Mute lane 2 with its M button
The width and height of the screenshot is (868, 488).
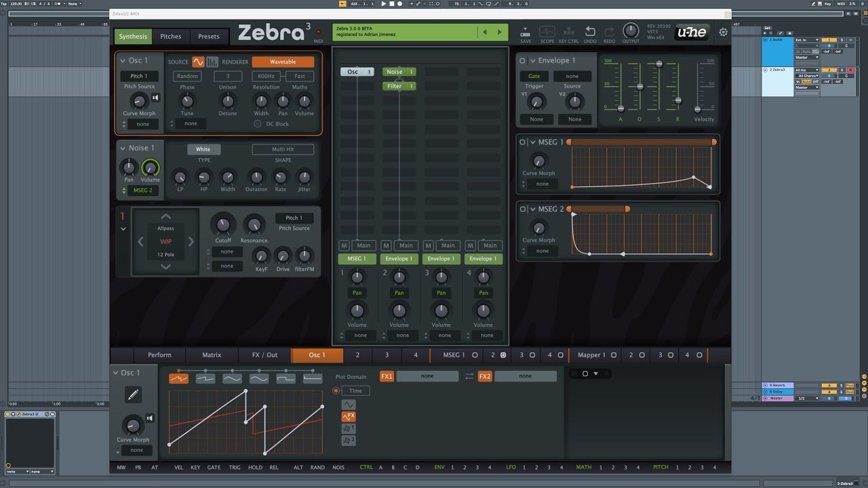click(386, 245)
